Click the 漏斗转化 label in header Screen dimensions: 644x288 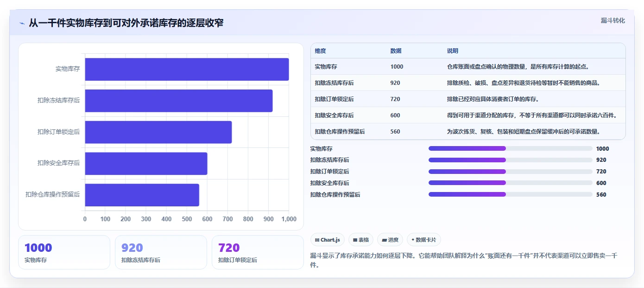pos(612,20)
